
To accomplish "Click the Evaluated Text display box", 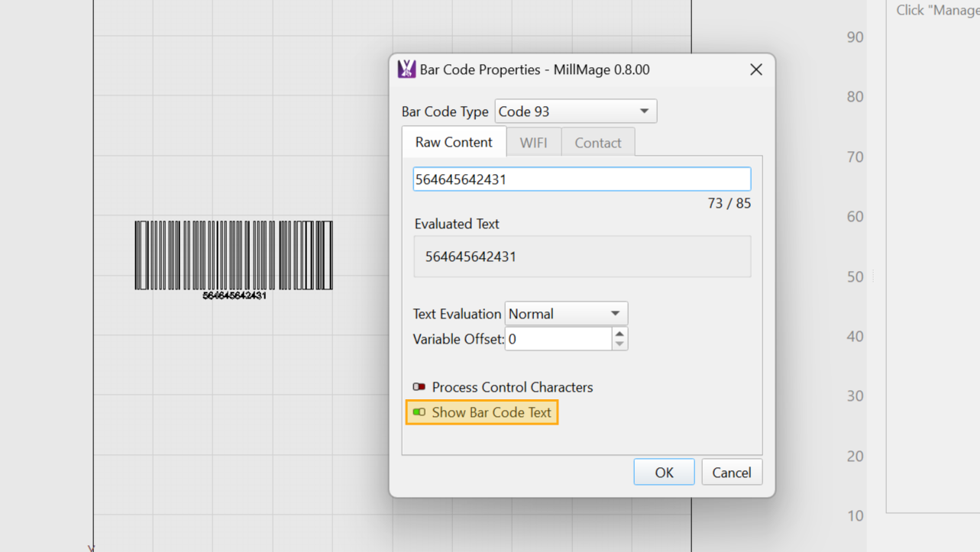I will tap(581, 257).
